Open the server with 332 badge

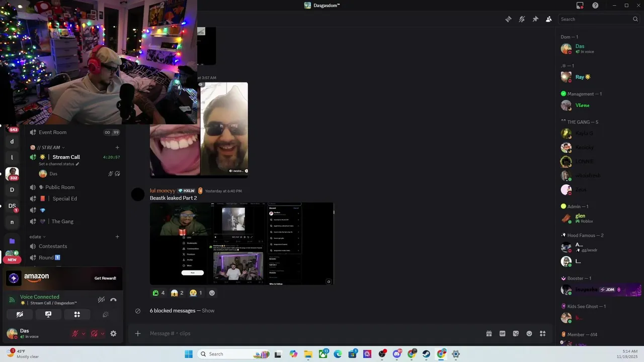(x=12, y=174)
